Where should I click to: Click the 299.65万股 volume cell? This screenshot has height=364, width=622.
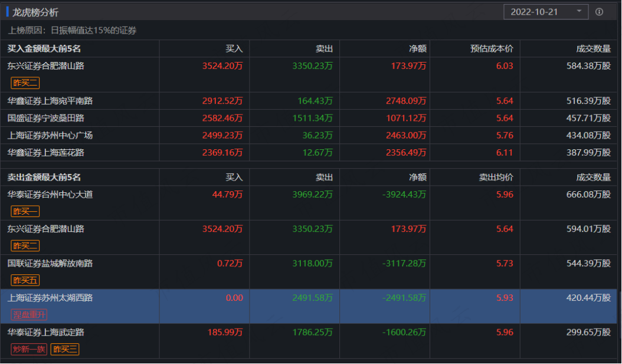(589, 332)
